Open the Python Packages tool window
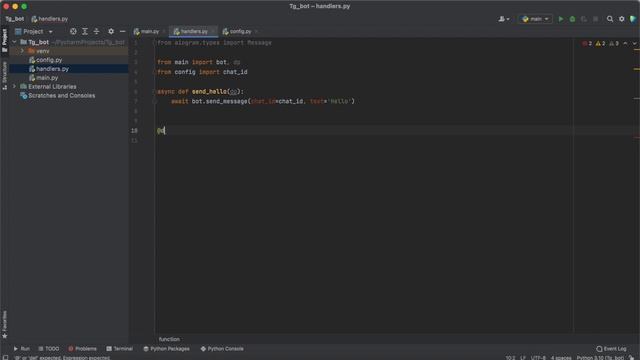 [x=167, y=349]
